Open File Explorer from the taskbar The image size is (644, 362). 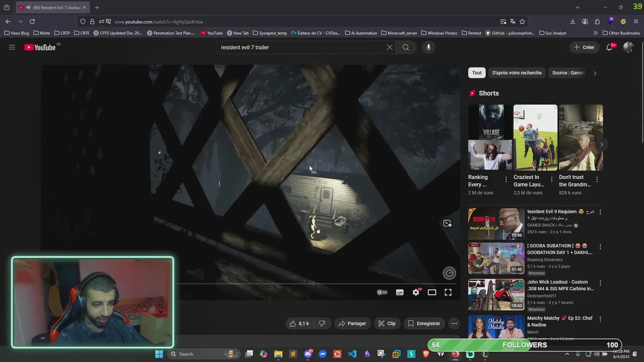[278, 354]
